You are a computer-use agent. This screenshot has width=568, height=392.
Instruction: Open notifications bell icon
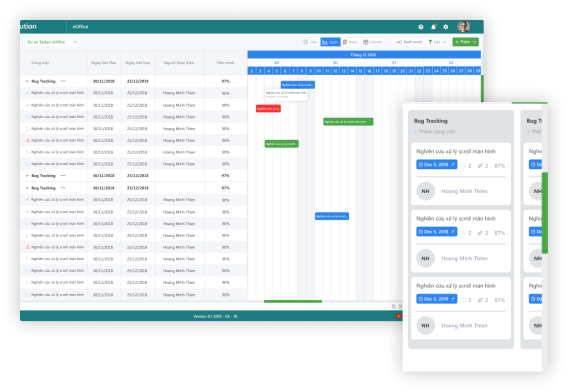click(x=433, y=27)
